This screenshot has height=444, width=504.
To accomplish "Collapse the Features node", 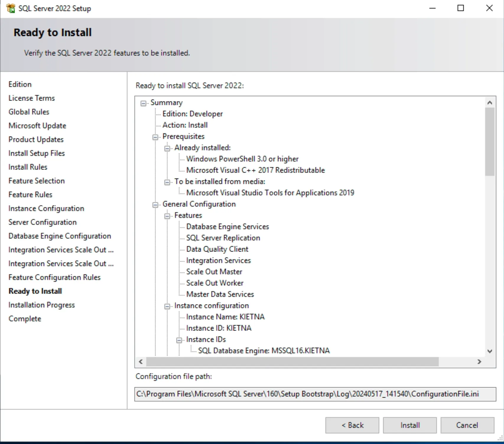I will point(167,216).
